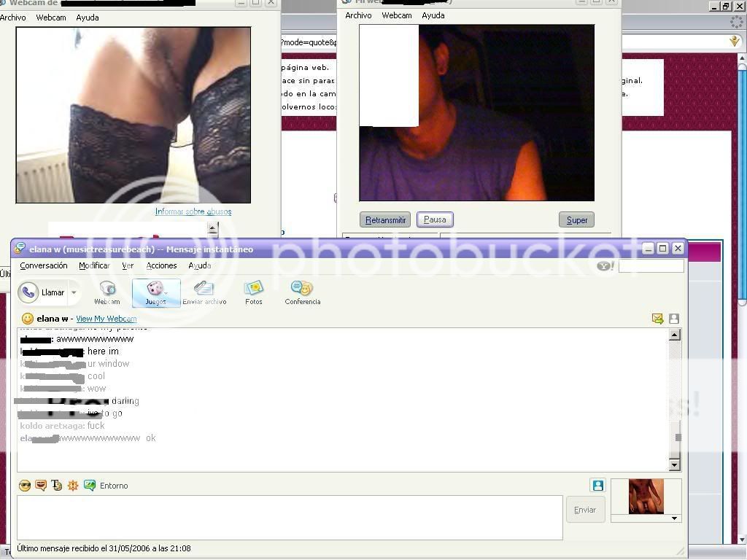Open the View My Webcam link
This screenshot has width=747, height=560.
(x=107, y=319)
